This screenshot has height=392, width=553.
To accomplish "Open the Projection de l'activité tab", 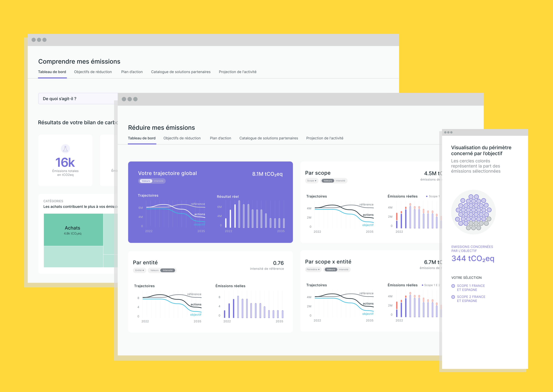I will click(325, 138).
